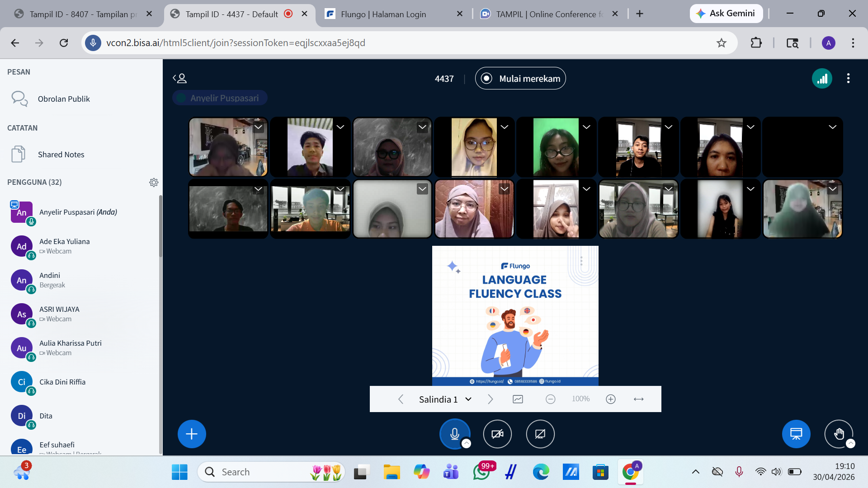Image resolution: width=868 pixels, height=488 pixels.
Task: Open the three-dot options menu in the conference
Action: coord(848,79)
